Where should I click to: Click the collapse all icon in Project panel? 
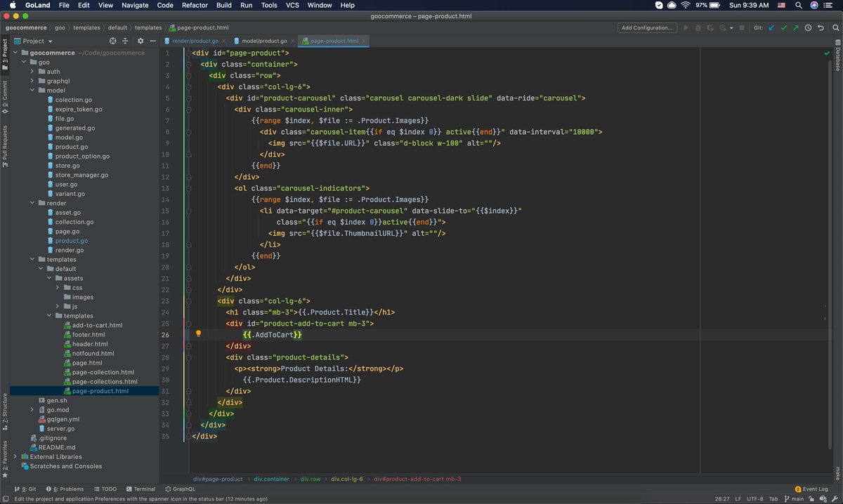pos(125,41)
